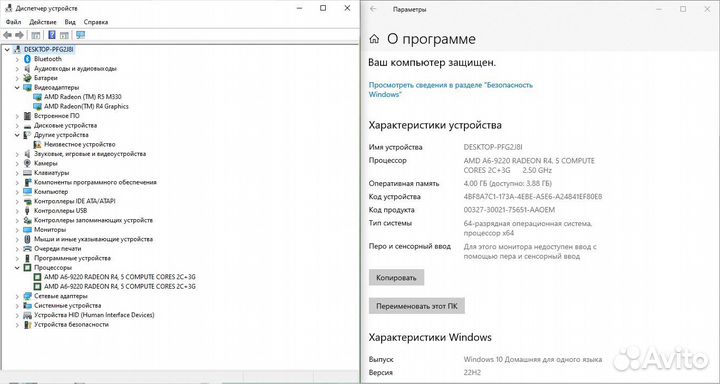Select AMD Radeon(TM) R4 Graphics device

coord(86,106)
